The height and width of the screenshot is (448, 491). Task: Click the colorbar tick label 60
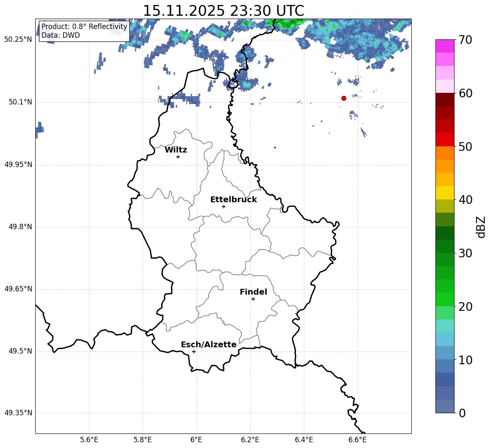465,93
